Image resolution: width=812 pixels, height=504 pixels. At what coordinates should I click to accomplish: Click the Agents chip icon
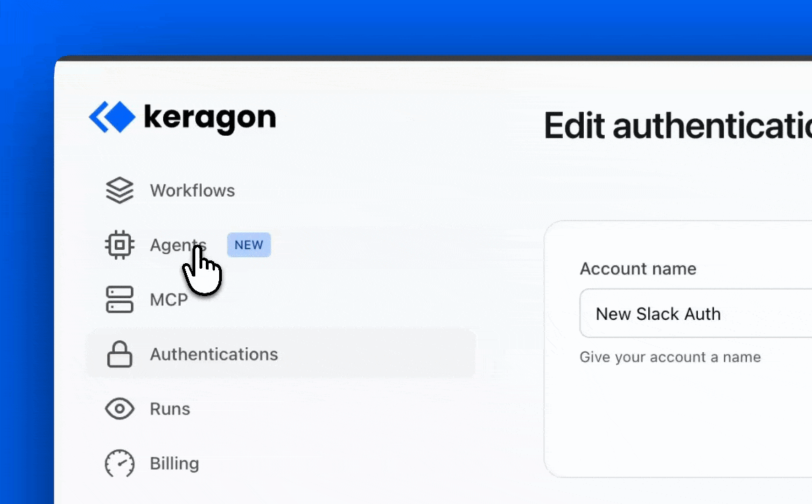click(120, 244)
